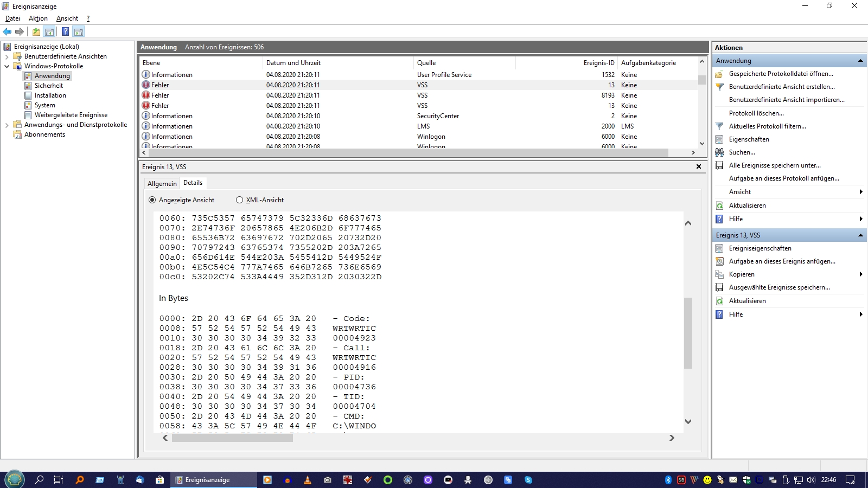The image size is (868, 488).
Task: Click the save icon for Ausgewählte Ereignisse speichern
Action: pos(719,287)
